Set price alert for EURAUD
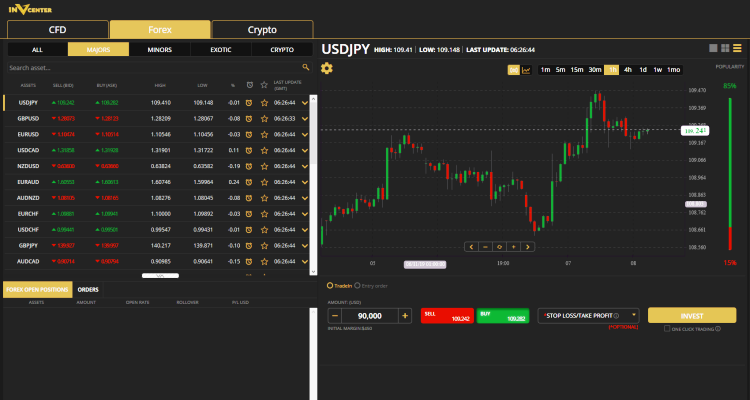Image resolution: width=750 pixels, height=400 pixels. 249,182
